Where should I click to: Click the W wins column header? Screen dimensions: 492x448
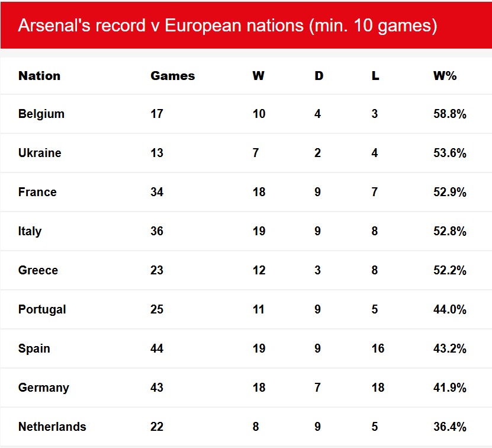click(258, 76)
